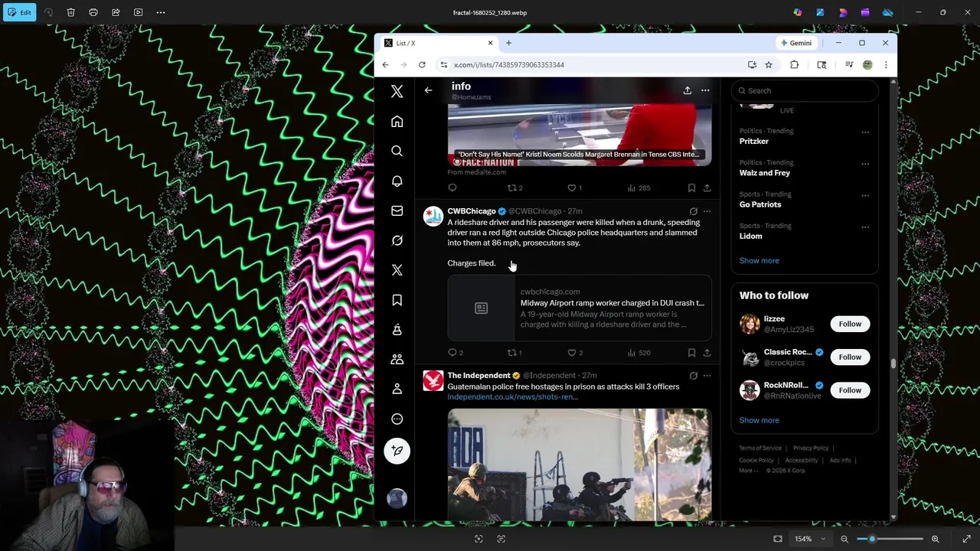This screenshot has width=980, height=551.
Task: Print the image from Photos toolbar
Action: point(93,12)
